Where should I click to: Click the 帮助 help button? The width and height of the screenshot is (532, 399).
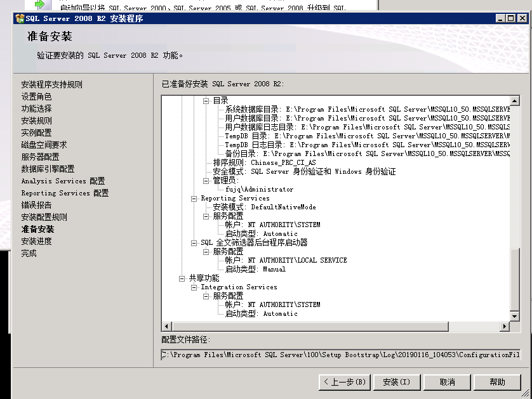[x=497, y=382]
